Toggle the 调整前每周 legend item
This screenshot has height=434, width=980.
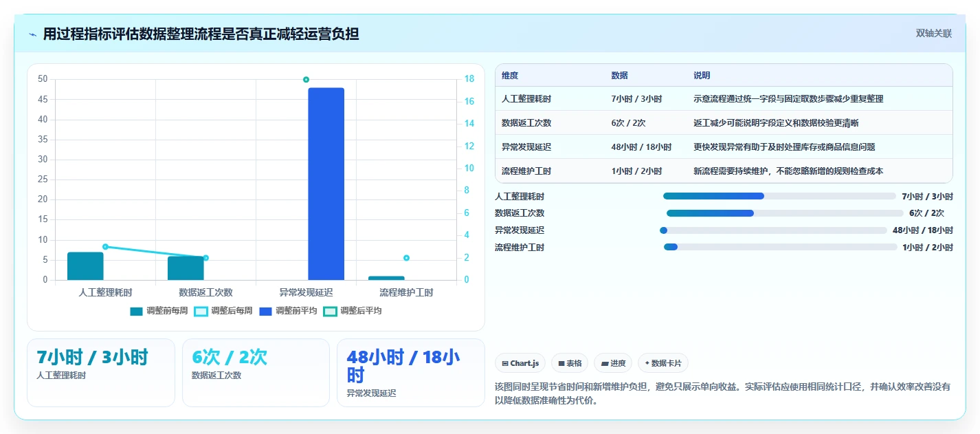(x=159, y=311)
